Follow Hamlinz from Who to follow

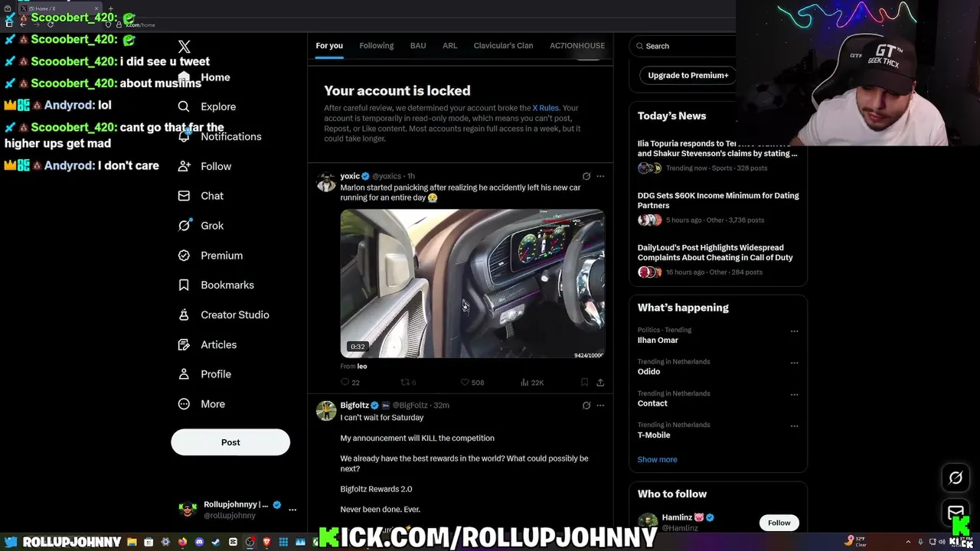(x=779, y=523)
